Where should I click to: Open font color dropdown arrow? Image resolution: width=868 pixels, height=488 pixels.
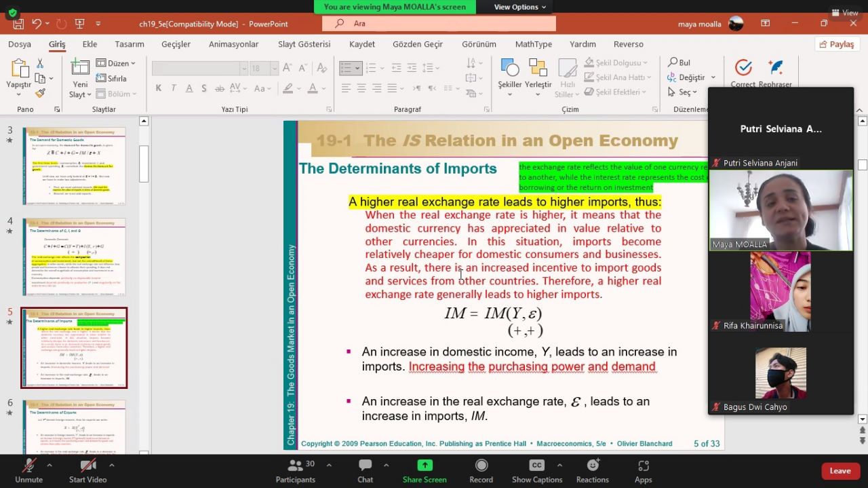(x=324, y=88)
